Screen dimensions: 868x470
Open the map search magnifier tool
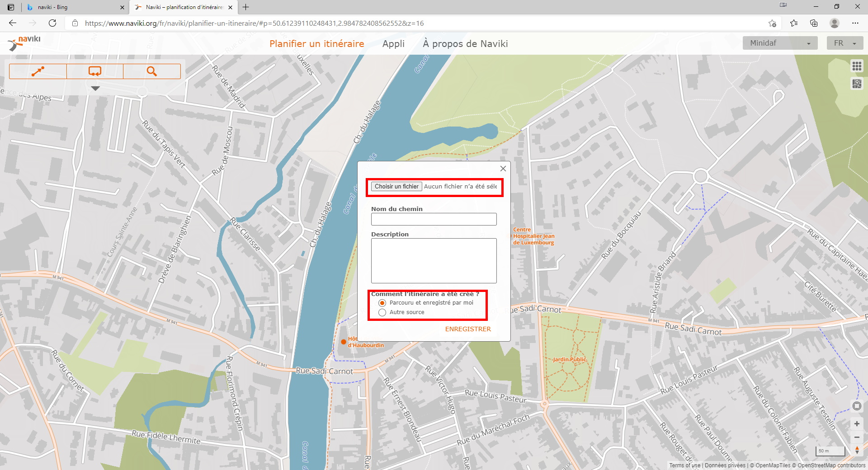pos(152,71)
